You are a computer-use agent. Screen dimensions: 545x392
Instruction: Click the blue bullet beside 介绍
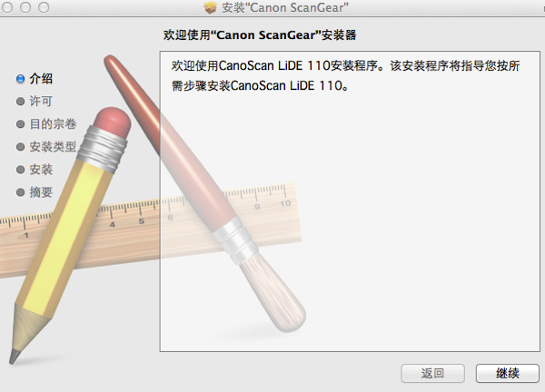[x=21, y=79]
